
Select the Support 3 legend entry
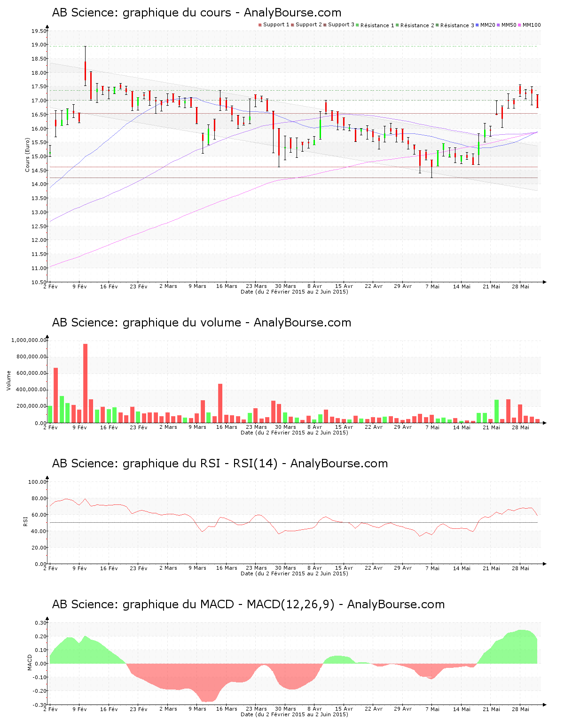tap(339, 25)
